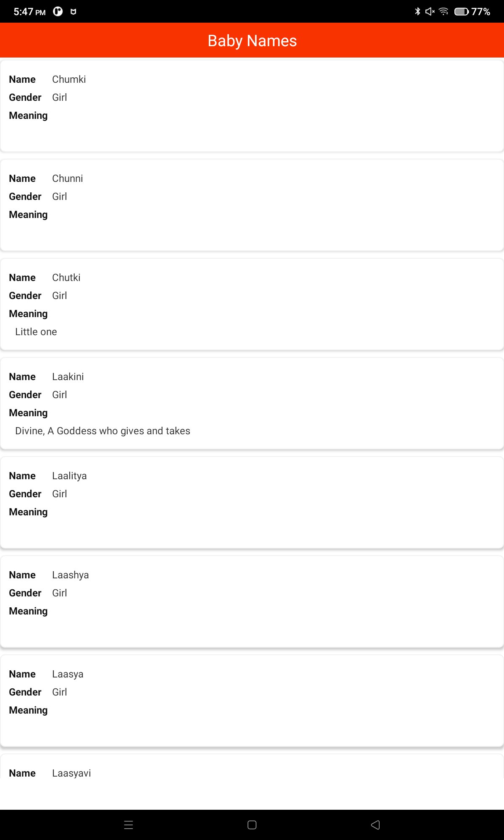Open recent apps menu icon

129,825
